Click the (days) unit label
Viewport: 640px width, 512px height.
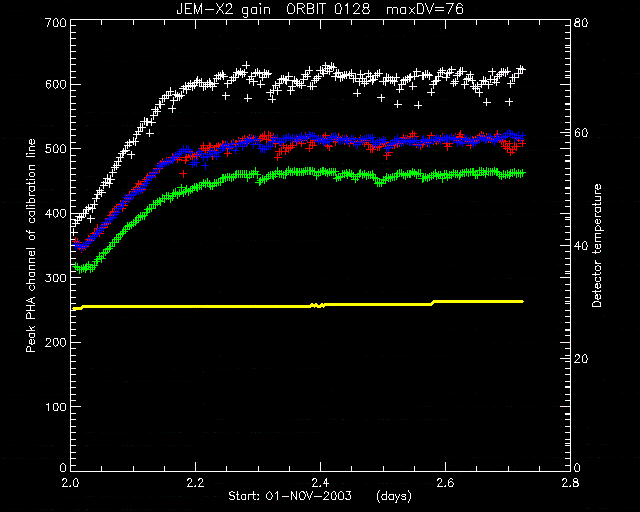[394, 496]
